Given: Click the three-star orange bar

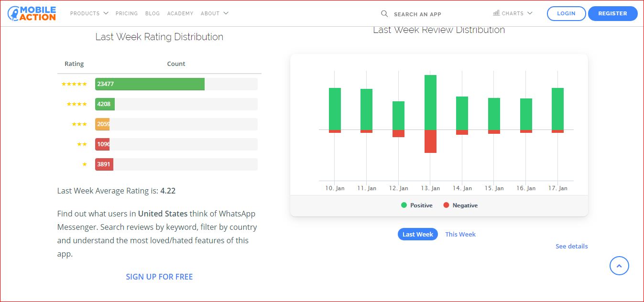Looking at the screenshot, I should tap(102, 124).
